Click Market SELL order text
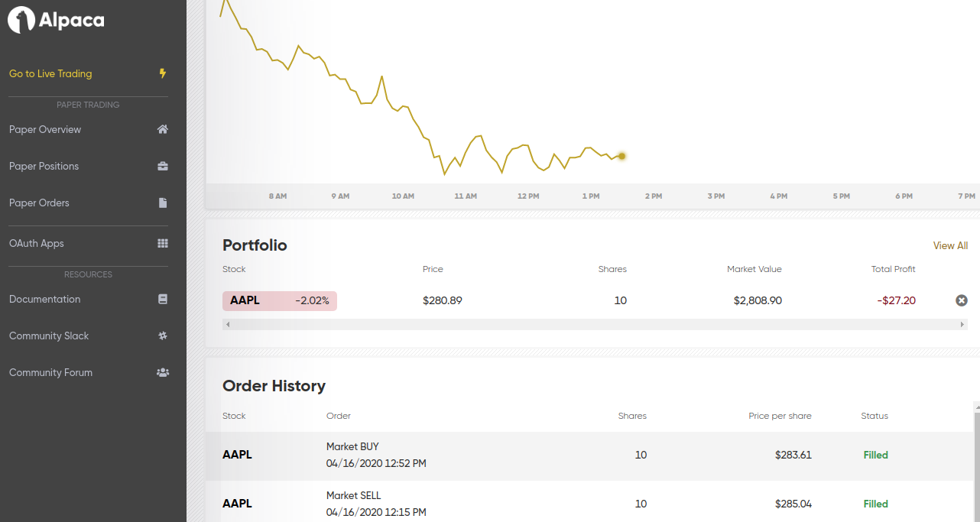The height and width of the screenshot is (522, 980). [x=353, y=495]
